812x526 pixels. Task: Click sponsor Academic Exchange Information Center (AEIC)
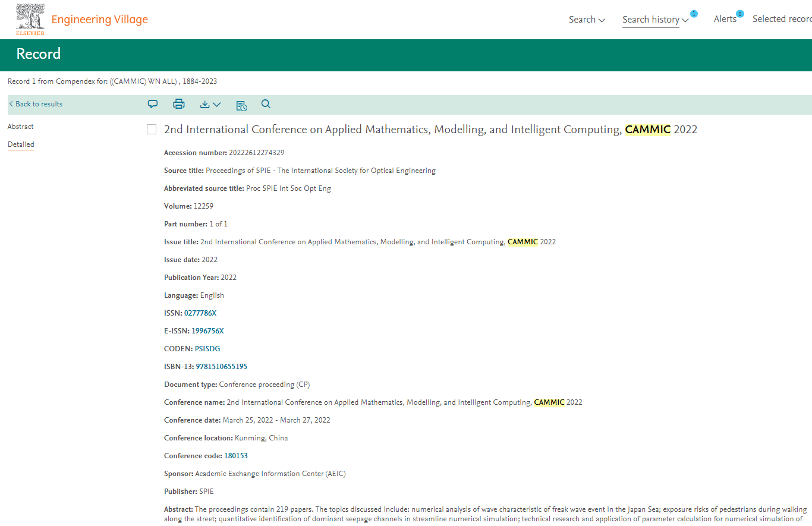(270, 474)
